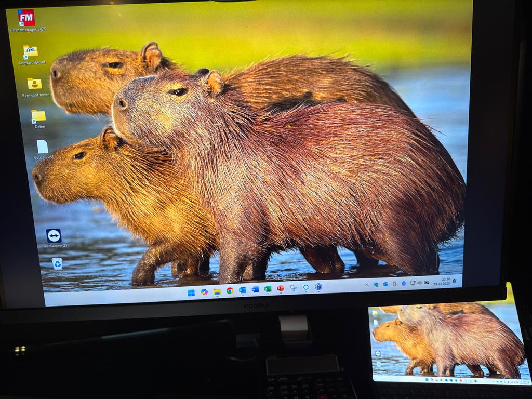
Task: Open Excel from the taskbar
Action: (268, 289)
